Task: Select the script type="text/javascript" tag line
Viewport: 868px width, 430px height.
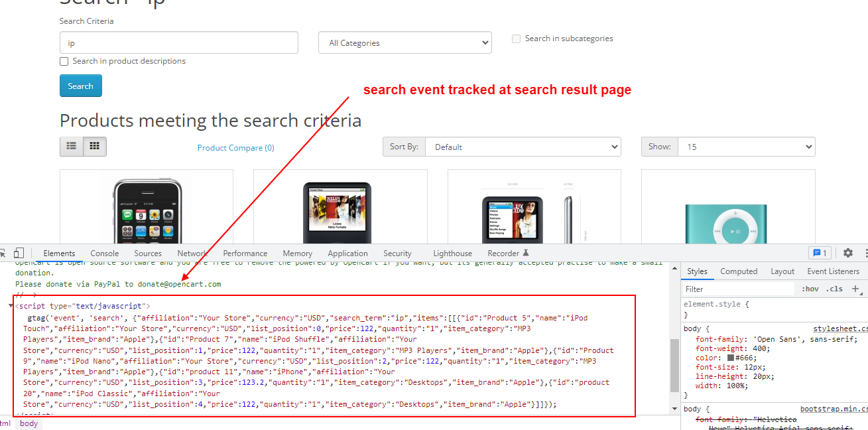Action: (83, 306)
